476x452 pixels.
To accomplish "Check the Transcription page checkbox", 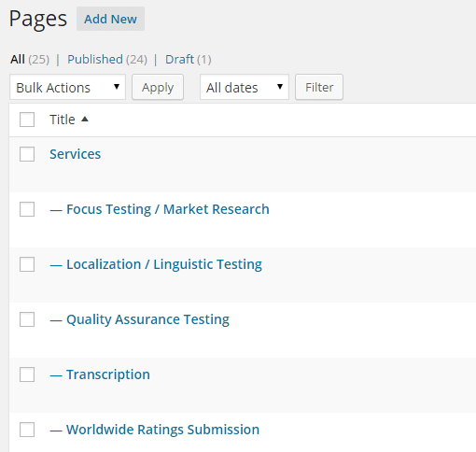I will click(27, 374).
